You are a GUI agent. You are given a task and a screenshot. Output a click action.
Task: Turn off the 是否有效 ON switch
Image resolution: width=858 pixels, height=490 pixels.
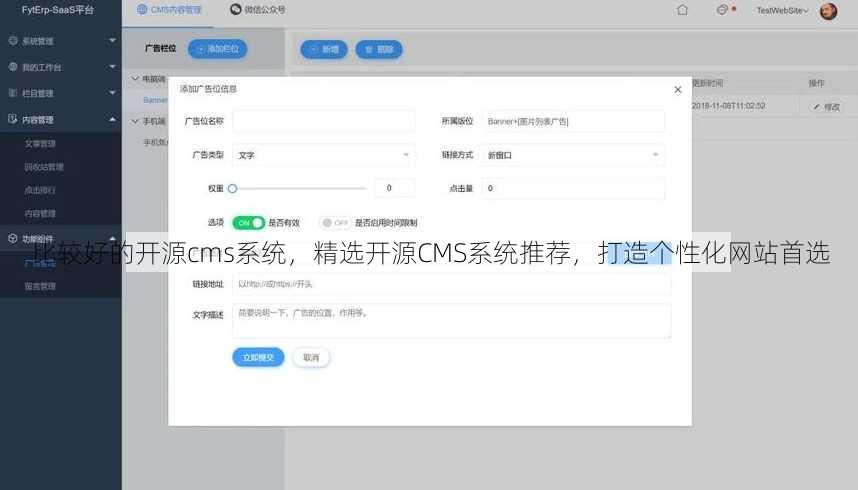point(248,223)
